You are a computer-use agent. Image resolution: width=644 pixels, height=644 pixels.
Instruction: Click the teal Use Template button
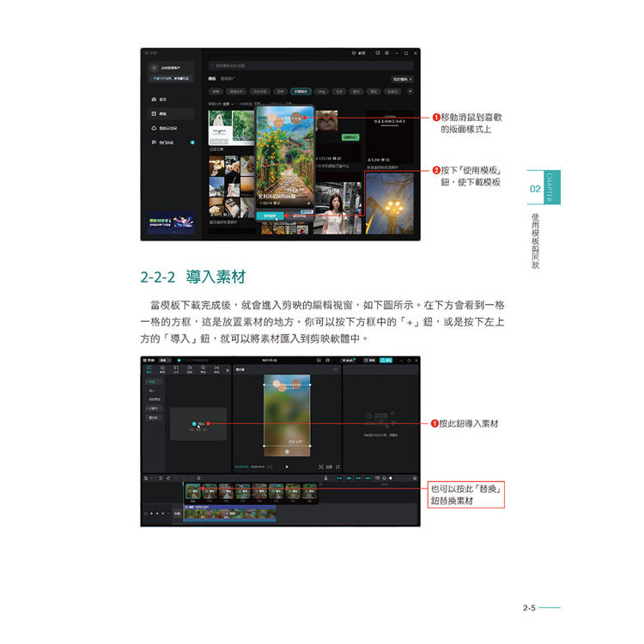(271, 216)
